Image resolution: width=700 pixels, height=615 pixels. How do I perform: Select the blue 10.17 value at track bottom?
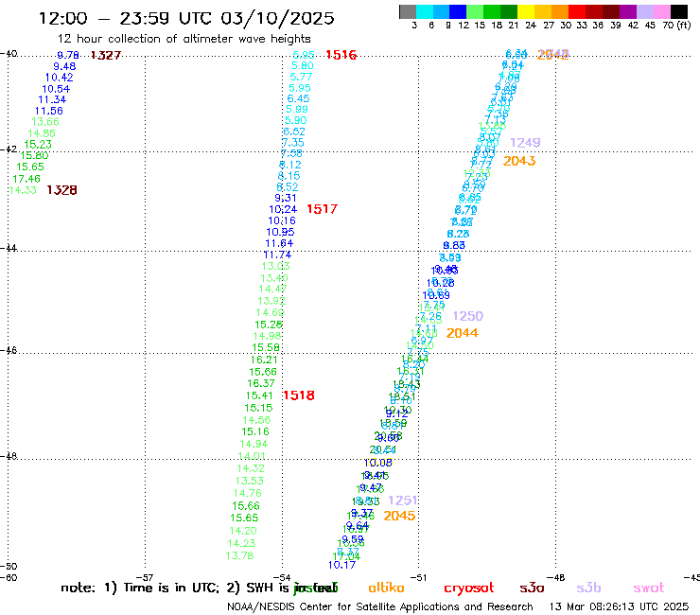pyautogui.click(x=341, y=565)
